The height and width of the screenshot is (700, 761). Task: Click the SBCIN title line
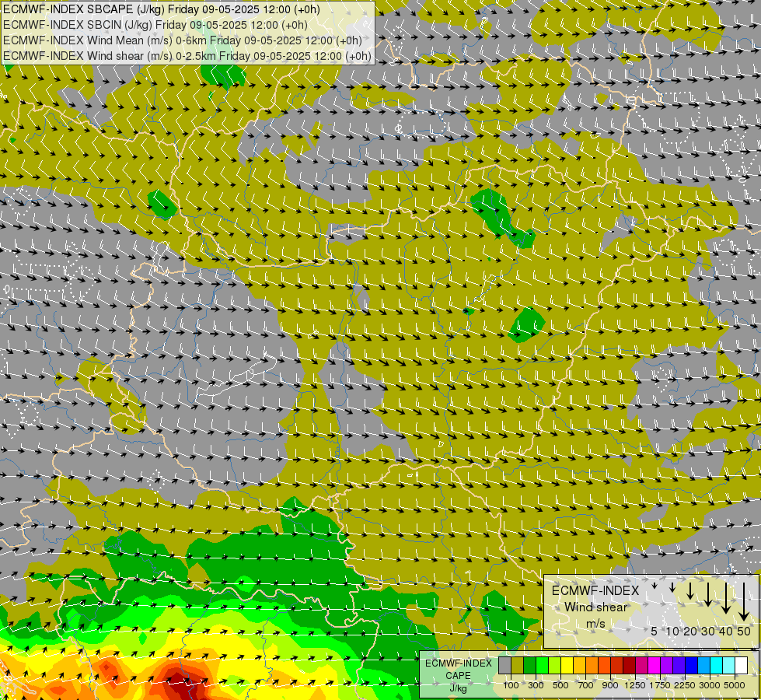[155, 25]
